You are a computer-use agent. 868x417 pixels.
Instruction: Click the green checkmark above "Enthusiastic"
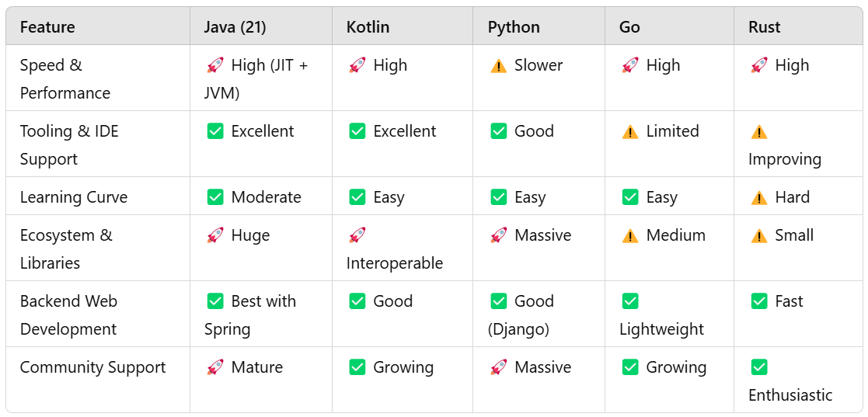[x=759, y=367]
